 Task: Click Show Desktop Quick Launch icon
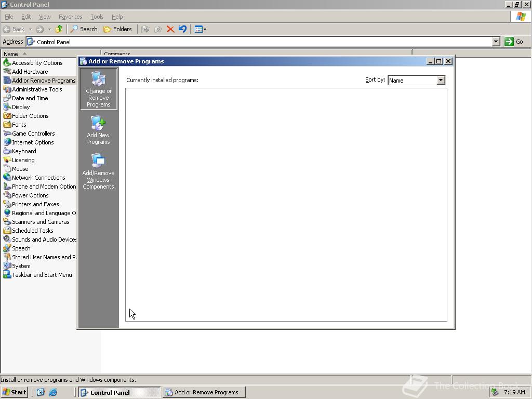pyautogui.click(x=41, y=392)
